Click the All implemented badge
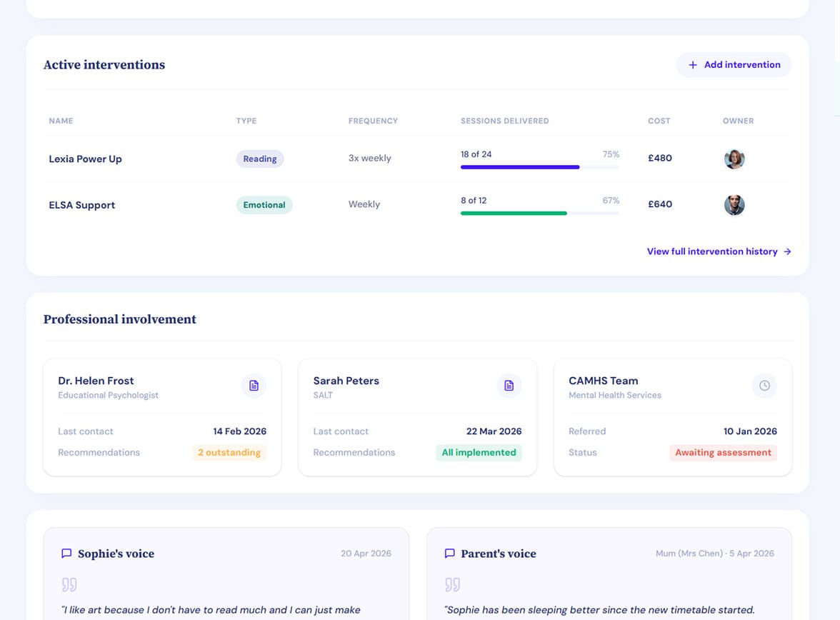Image resolution: width=840 pixels, height=620 pixels. click(479, 452)
